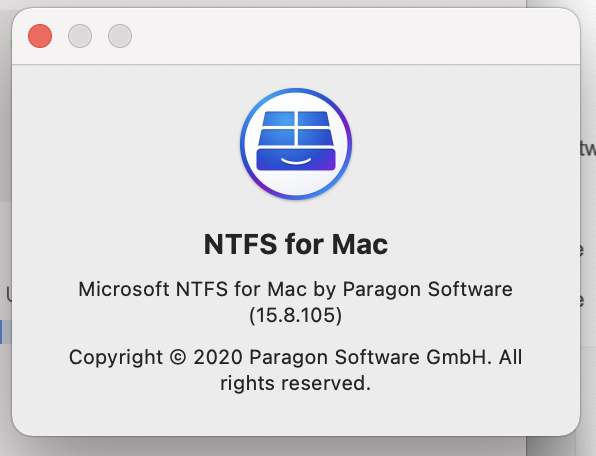Viewport: 596px width, 456px height.
Task: Click the background window text "tw" at right
Action: click(x=588, y=148)
